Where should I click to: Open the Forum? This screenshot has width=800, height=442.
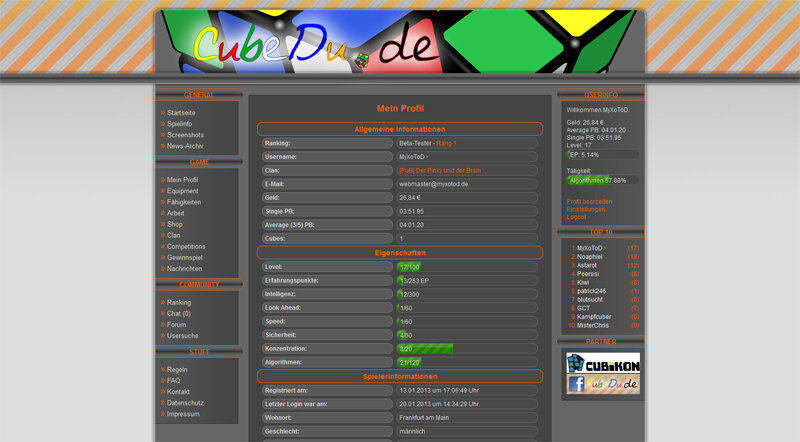[176, 325]
